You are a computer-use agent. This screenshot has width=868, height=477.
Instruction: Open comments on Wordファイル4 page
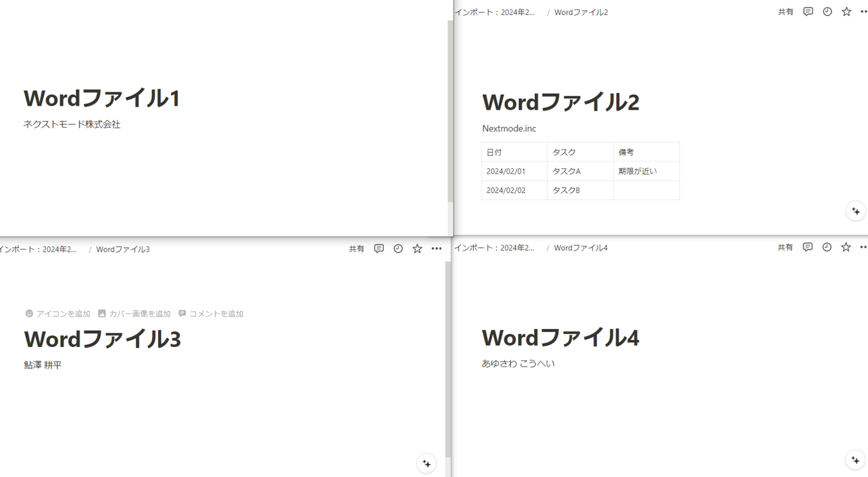tap(807, 247)
